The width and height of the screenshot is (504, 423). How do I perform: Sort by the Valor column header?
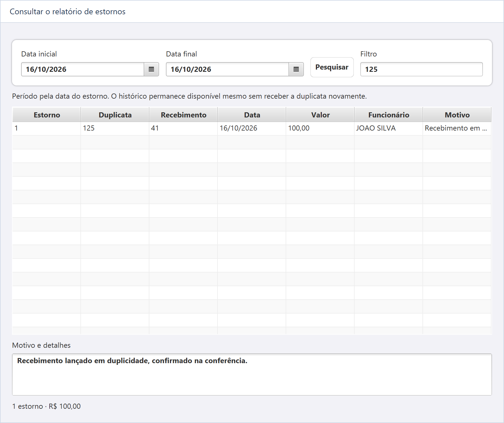point(320,115)
